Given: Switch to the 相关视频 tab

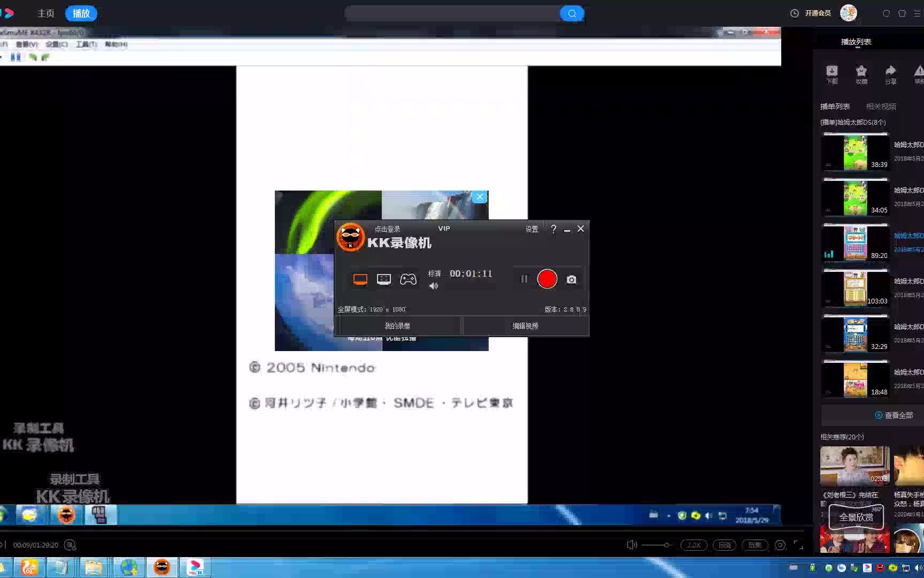Looking at the screenshot, I should 882,106.
